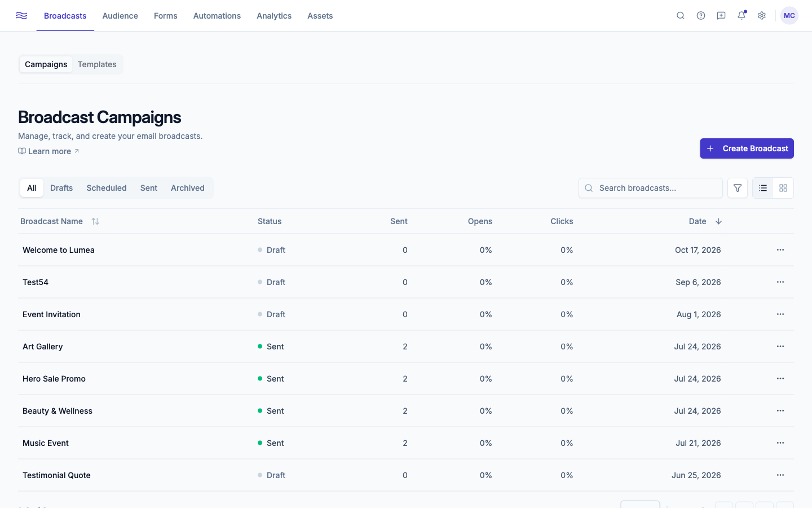Open the Testimonial Quote broadcast
Screen dimensions: 812x508
[x=56, y=475]
